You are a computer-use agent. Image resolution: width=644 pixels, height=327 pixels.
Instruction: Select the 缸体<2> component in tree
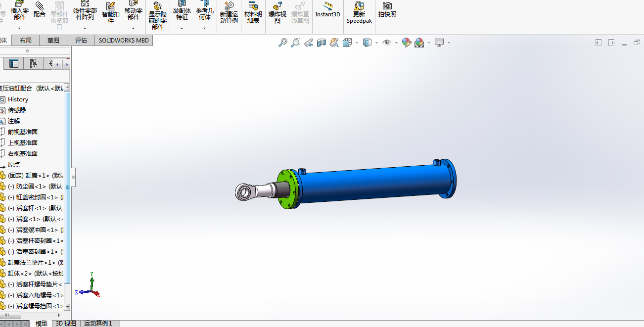pos(32,274)
